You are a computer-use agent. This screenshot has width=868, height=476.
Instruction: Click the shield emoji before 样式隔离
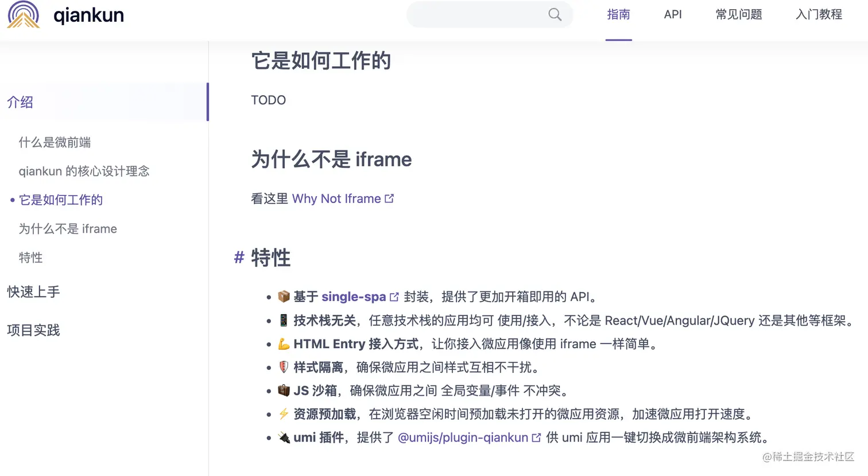[284, 367]
